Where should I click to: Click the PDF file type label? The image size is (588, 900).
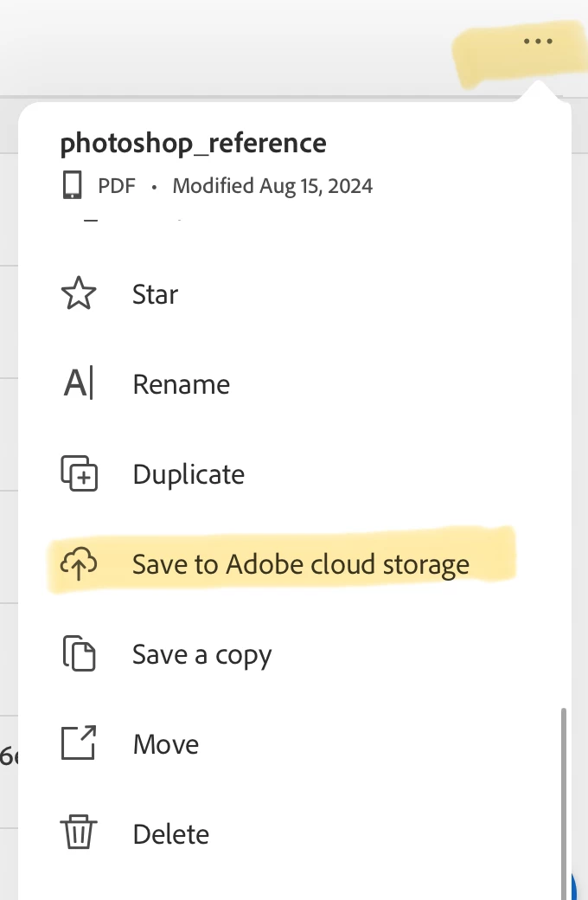tap(117, 186)
